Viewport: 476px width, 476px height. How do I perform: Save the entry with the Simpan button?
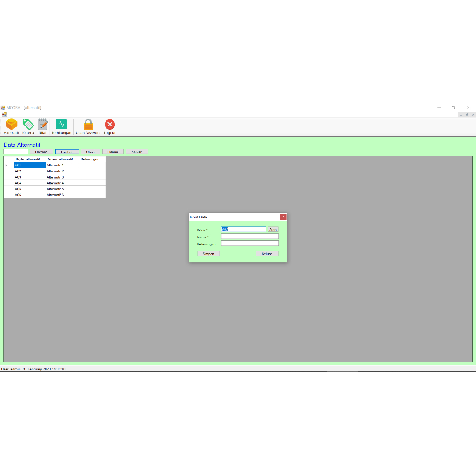coord(208,253)
